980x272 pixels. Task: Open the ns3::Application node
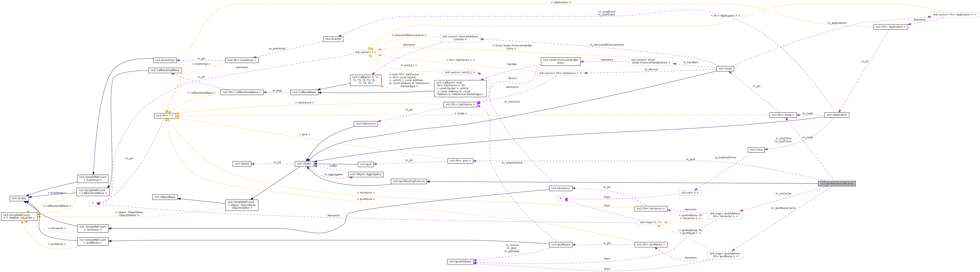click(x=837, y=115)
